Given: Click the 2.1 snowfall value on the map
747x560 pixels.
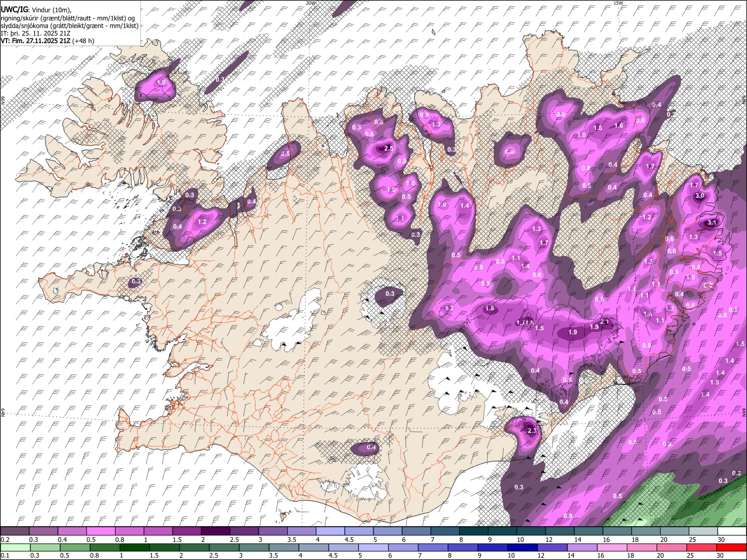Looking at the screenshot, I should click(x=605, y=322).
